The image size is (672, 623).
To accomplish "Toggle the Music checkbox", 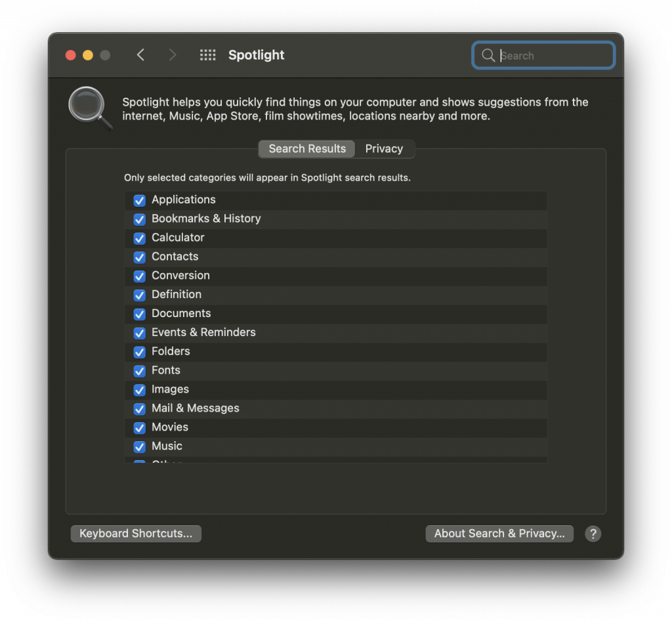I will 139,447.
